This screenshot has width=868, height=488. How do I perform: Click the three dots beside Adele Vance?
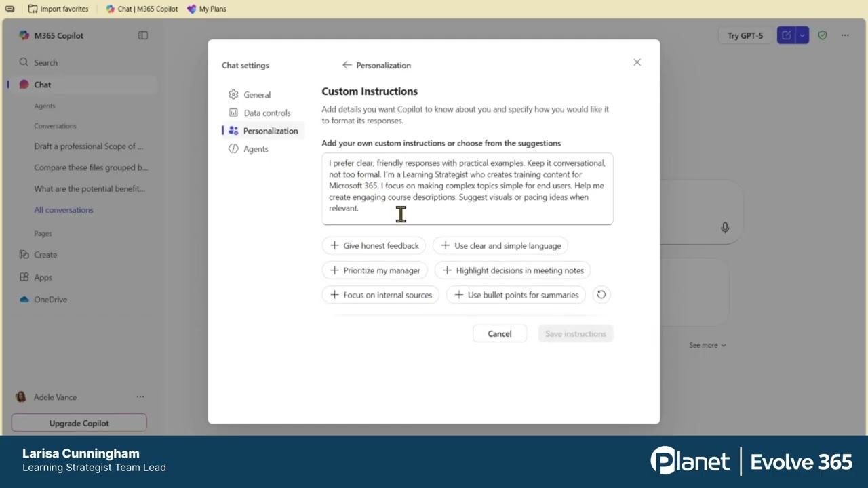tap(140, 397)
